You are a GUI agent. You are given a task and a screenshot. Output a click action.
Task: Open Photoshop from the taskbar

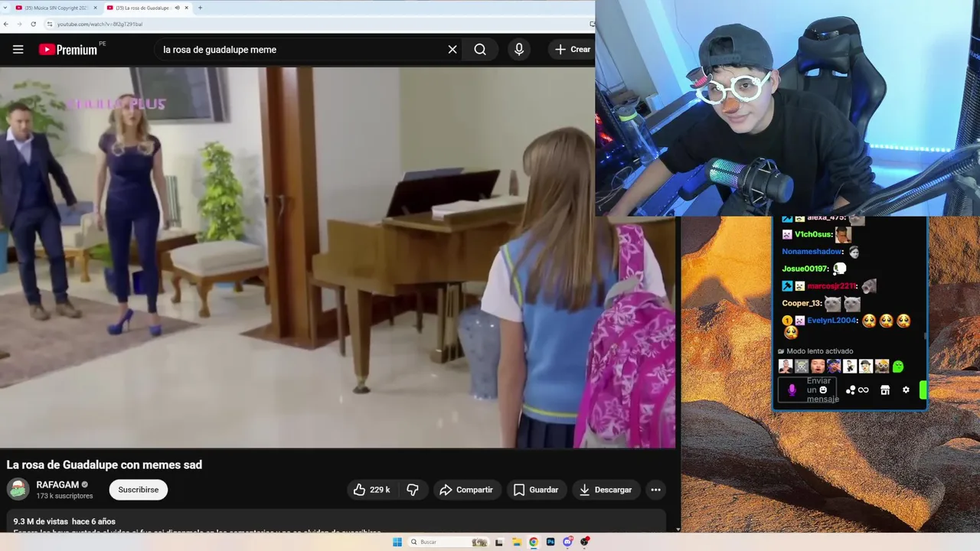[x=550, y=542]
